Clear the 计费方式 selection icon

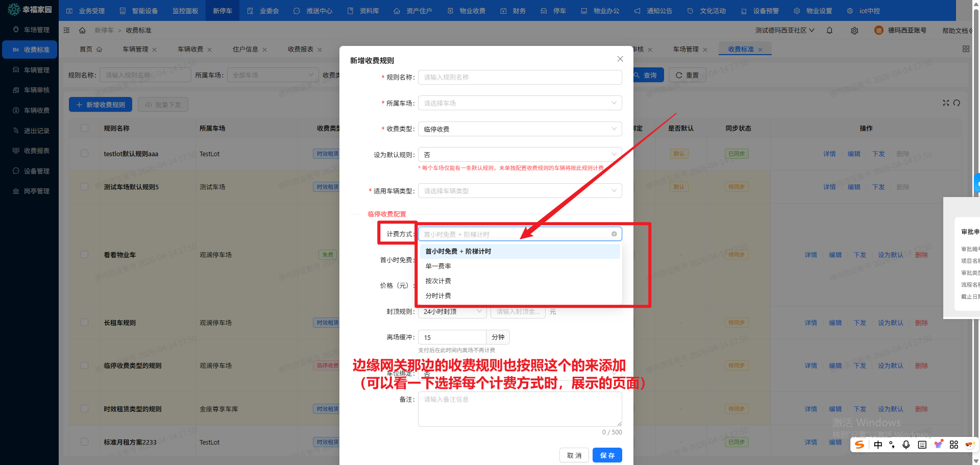coord(614,234)
